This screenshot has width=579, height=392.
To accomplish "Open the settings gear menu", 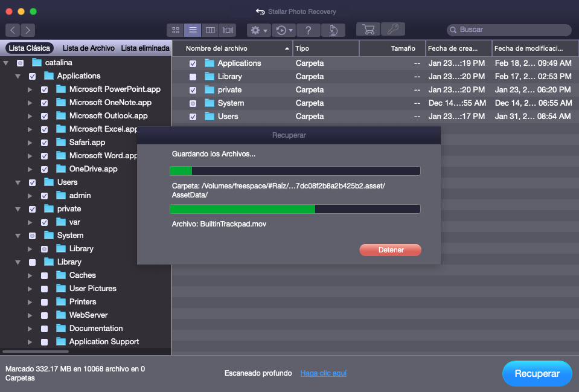I will click(259, 30).
